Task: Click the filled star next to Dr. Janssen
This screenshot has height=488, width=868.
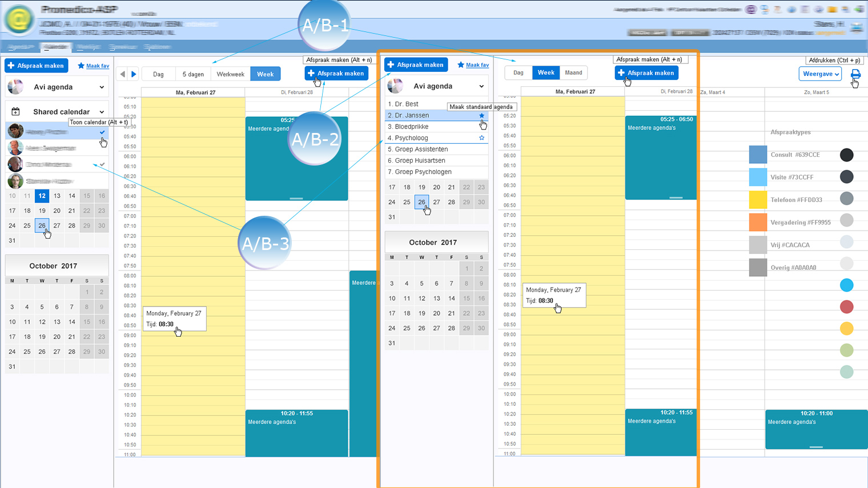Action: point(481,115)
